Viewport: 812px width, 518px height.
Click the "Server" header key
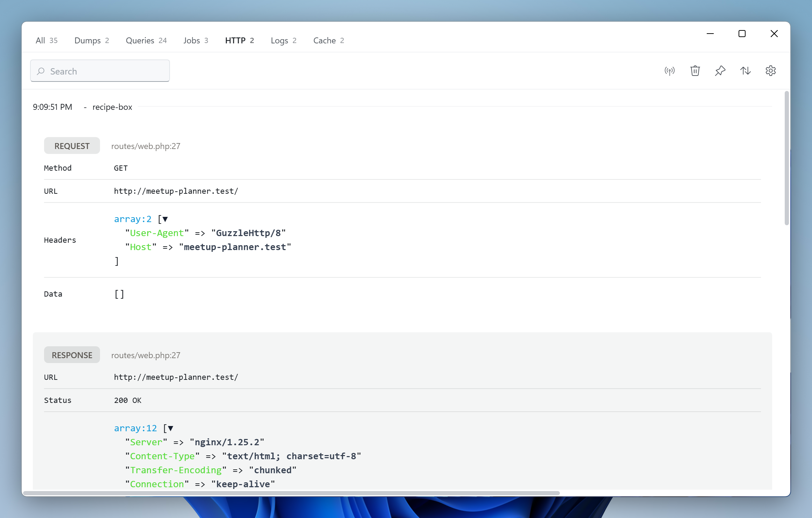coord(146,442)
